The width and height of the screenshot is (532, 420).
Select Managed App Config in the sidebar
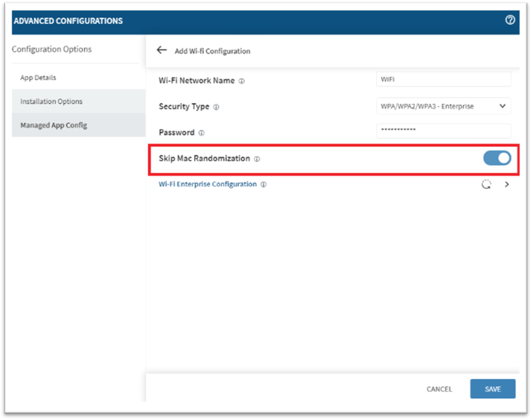pyautogui.click(x=53, y=125)
